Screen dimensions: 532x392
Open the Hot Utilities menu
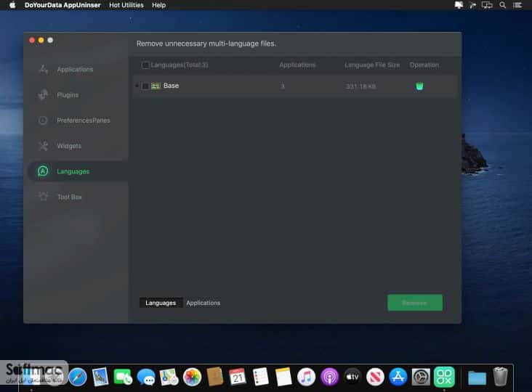point(126,5)
